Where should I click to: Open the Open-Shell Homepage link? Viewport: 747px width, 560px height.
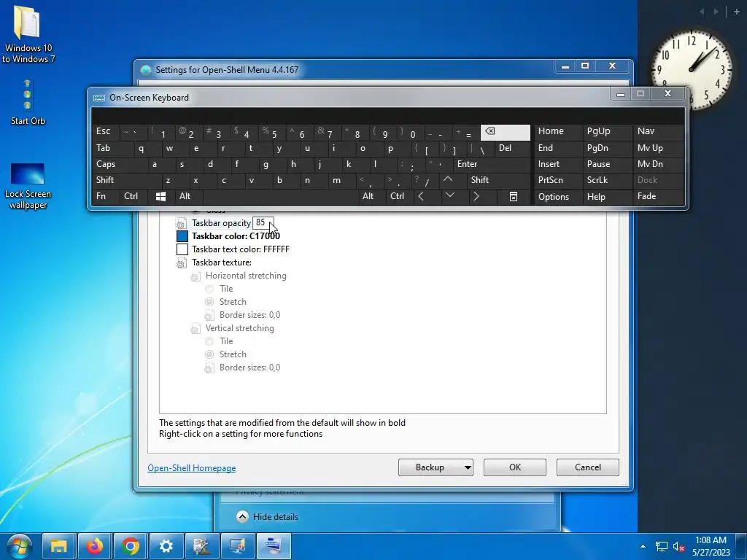192,468
